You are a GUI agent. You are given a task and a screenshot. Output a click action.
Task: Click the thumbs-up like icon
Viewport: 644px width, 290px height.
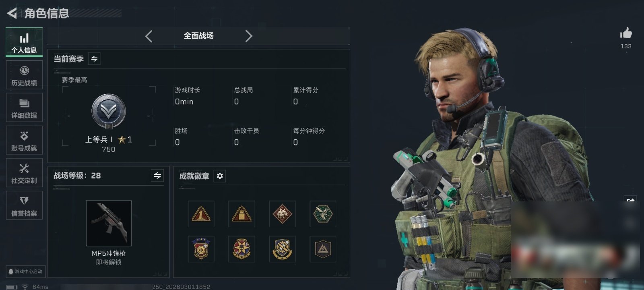[626, 33]
